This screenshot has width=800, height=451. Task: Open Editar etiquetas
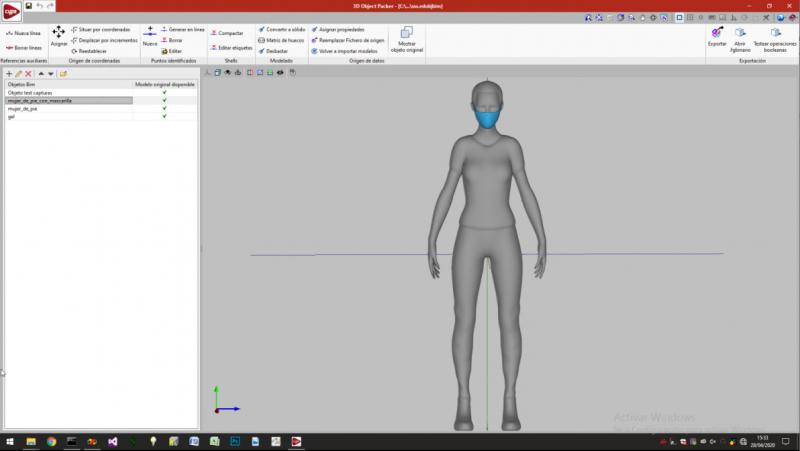click(233, 48)
